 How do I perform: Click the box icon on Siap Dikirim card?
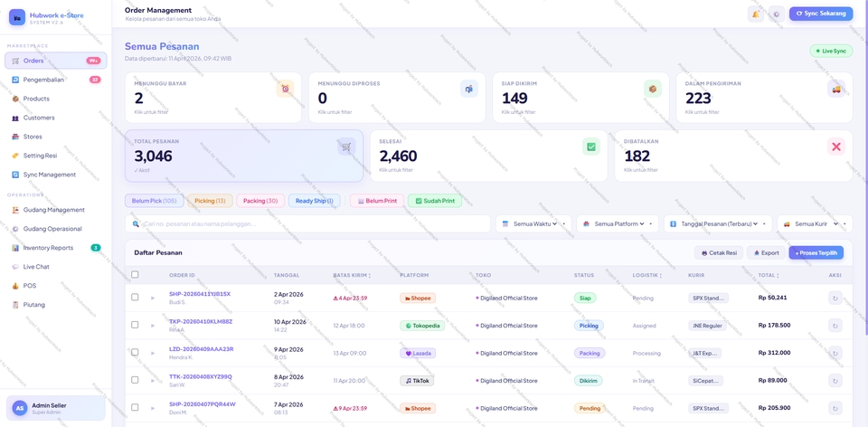pos(653,89)
